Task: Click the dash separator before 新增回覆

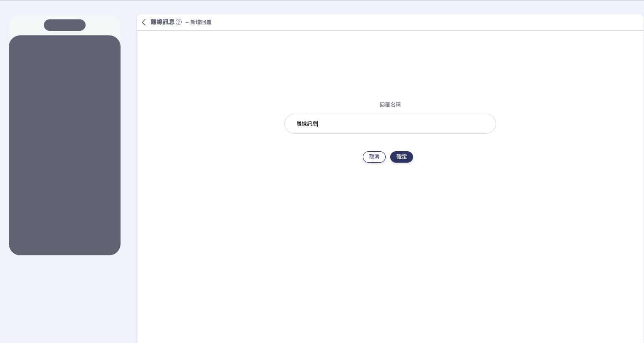Action: 187,22
